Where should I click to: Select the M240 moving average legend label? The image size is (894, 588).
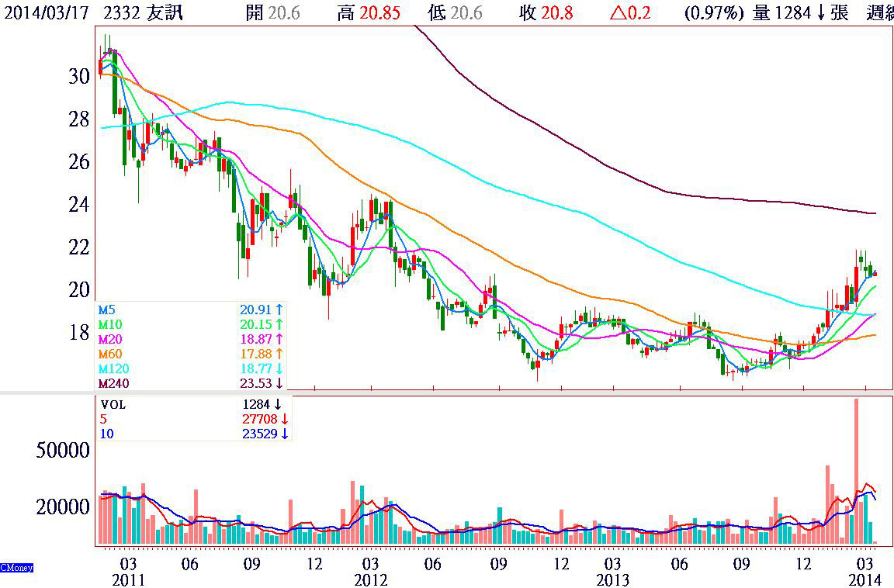pyautogui.click(x=112, y=383)
